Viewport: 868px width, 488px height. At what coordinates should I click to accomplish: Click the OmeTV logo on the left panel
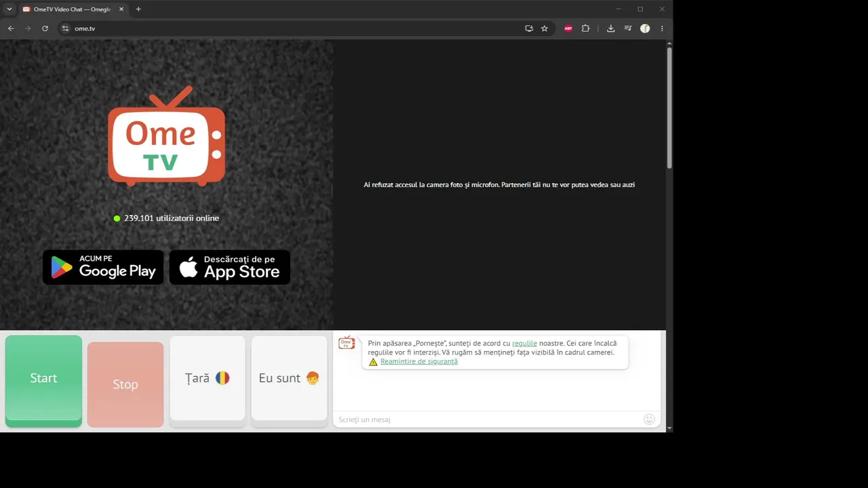pyautogui.click(x=167, y=136)
